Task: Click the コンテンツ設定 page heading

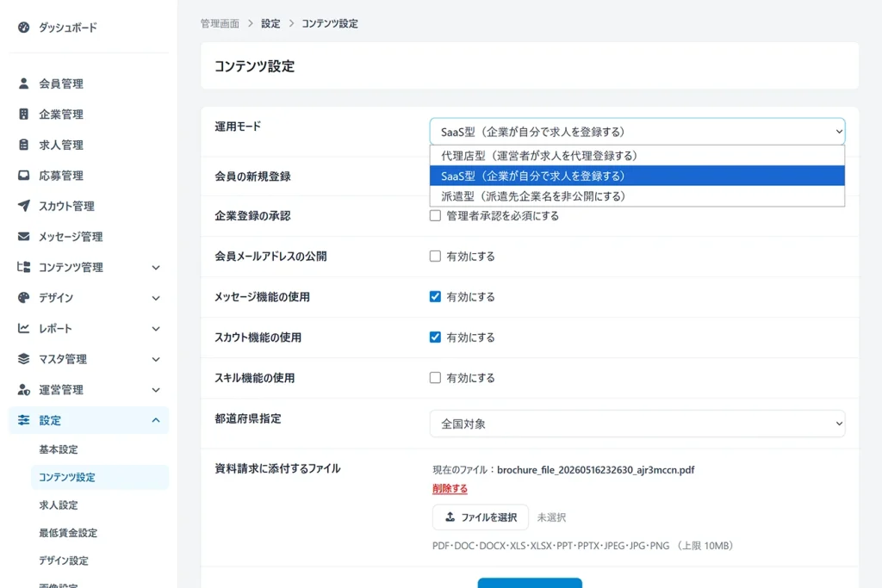Action: 254,65
